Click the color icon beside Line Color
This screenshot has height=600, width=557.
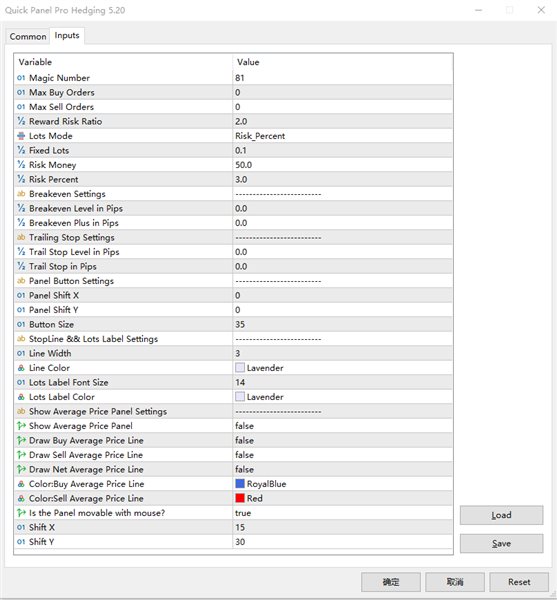point(21,368)
